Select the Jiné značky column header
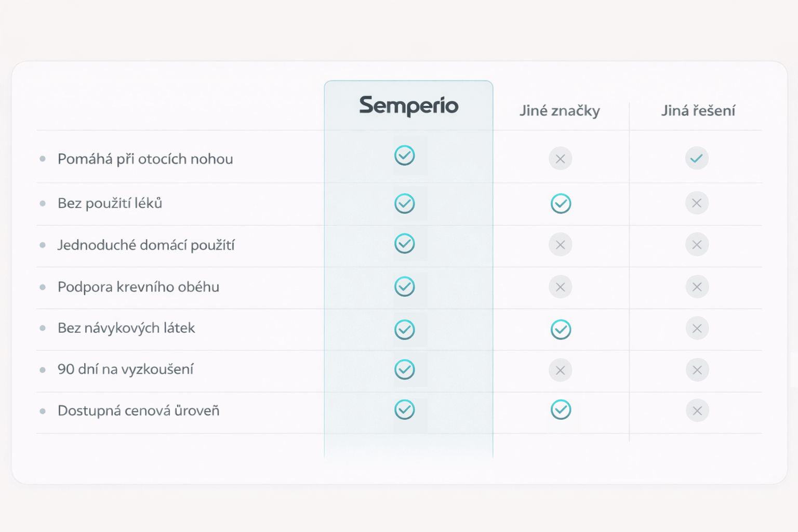The image size is (798, 532). [560, 111]
